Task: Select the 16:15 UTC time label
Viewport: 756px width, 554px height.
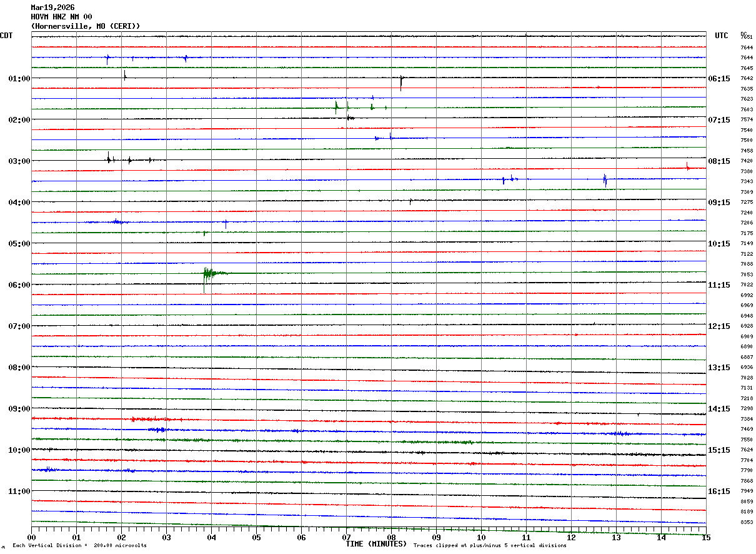Action: (x=719, y=491)
